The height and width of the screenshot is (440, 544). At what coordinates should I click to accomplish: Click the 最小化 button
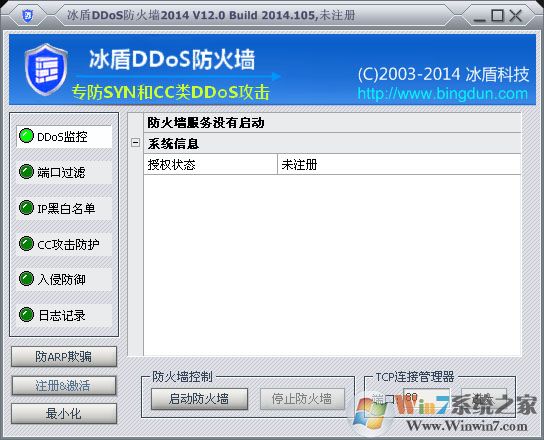click(x=64, y=413)
